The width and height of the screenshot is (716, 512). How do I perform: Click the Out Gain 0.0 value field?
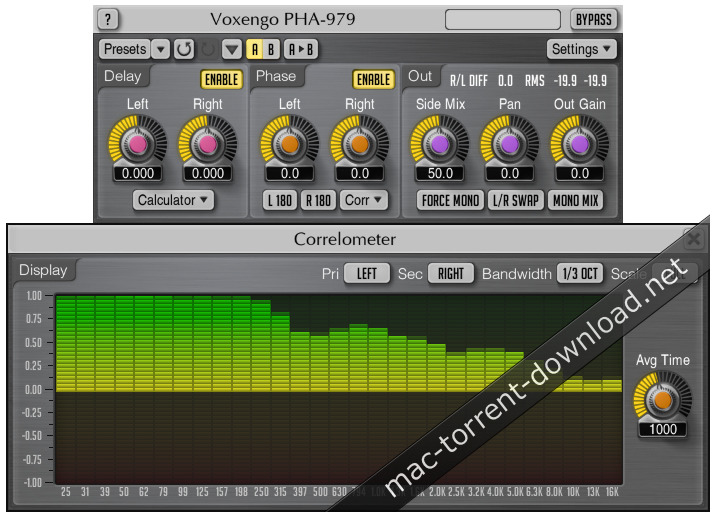click(579, 174)
